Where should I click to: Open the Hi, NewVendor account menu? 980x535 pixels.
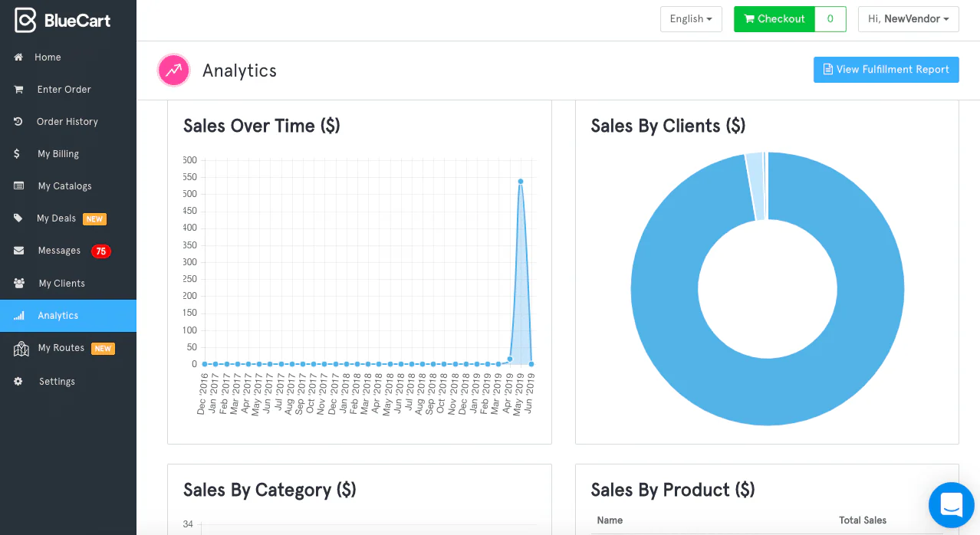pyautogui.click(x=909, y=19)
